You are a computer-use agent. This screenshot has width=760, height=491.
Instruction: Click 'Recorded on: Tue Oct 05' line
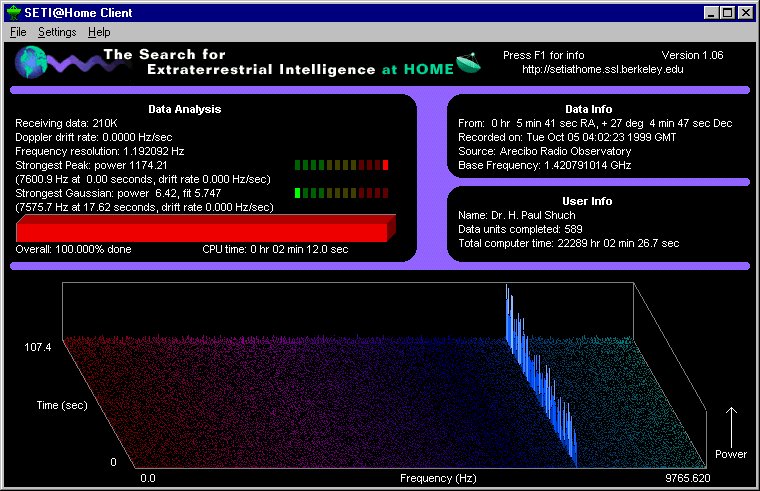click(x=567, y=137)
